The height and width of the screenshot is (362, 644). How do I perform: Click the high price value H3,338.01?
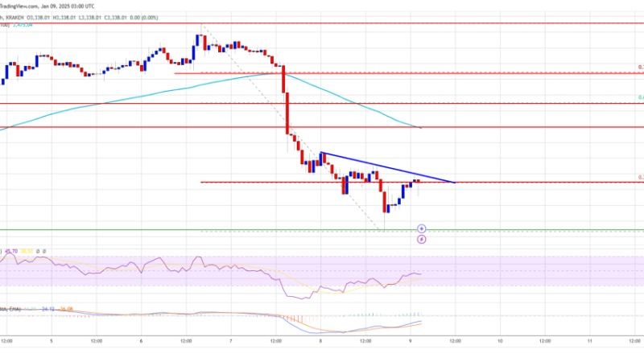click(64, 18)
